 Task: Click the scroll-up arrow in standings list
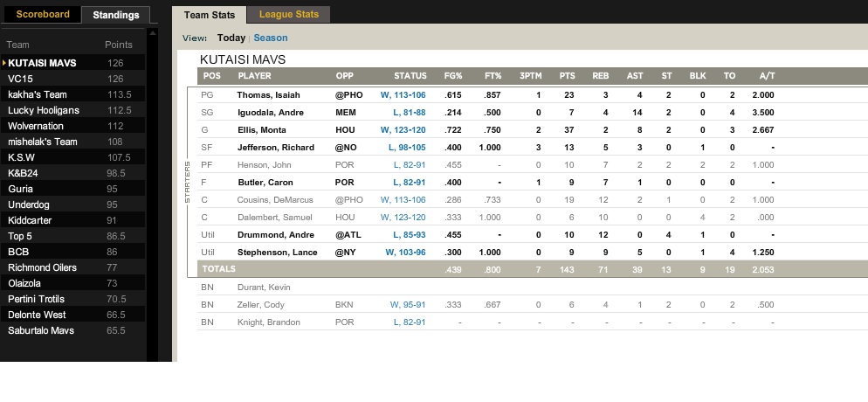tap(153, 33)
